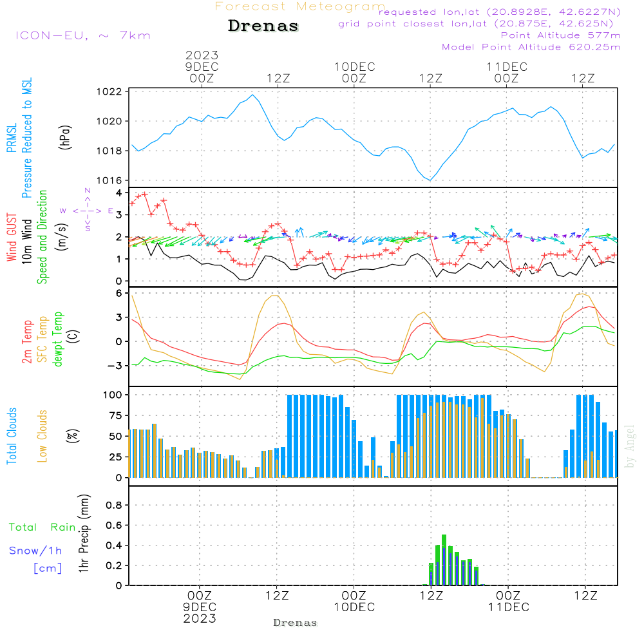Click the 'PRMSL' axis label

point(12,138)
